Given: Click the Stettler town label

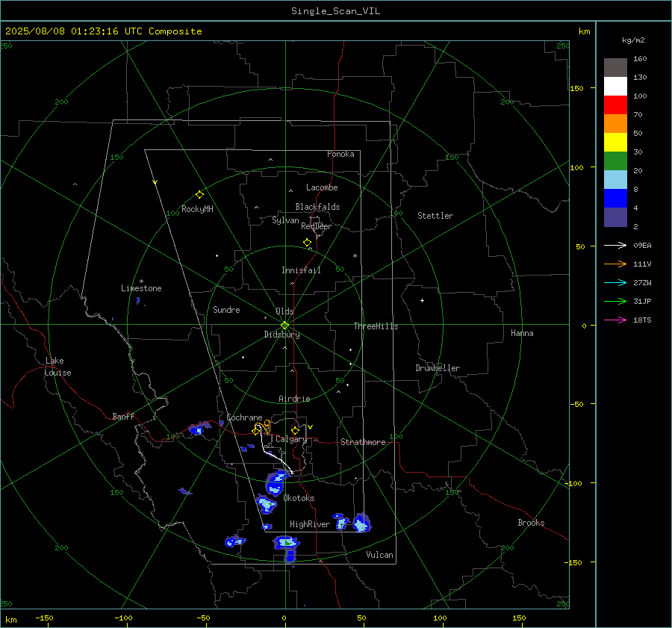Looking at the screenshot, I should 435,216.
